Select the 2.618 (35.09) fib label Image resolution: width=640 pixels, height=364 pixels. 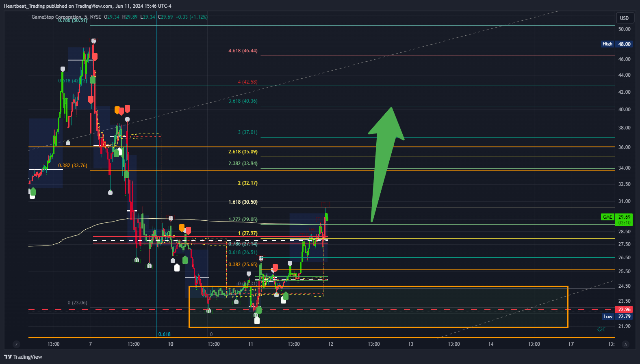tap(243, 152)
